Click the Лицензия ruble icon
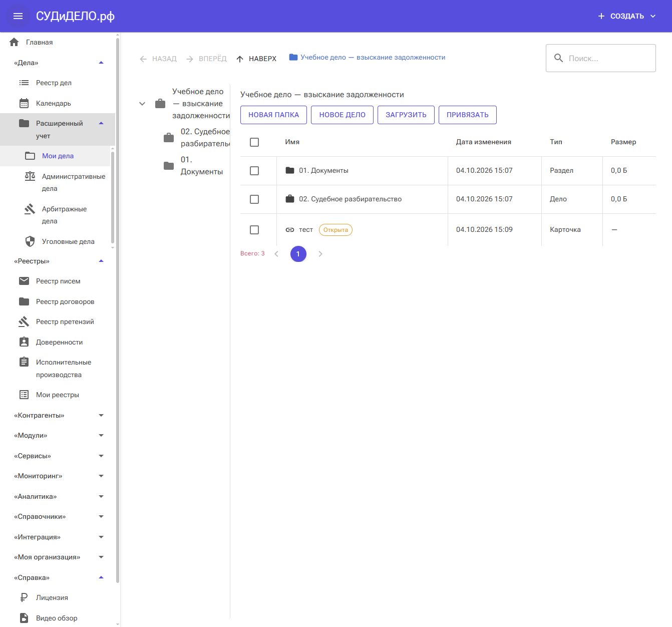Image resolution: width=672 pixels, height=627 pixels. pos(24,597)
